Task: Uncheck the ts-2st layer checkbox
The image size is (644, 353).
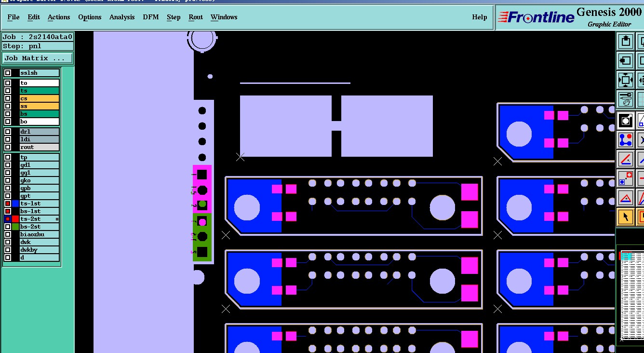Action: 8,219
